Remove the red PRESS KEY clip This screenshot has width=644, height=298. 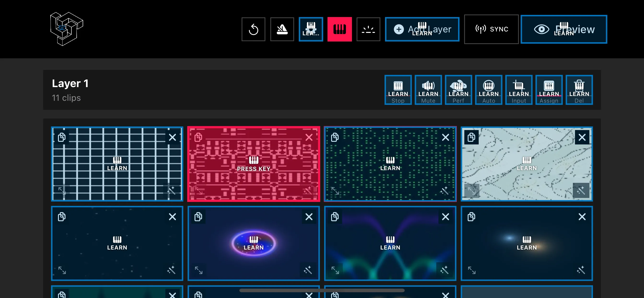[x=309, y=137]
